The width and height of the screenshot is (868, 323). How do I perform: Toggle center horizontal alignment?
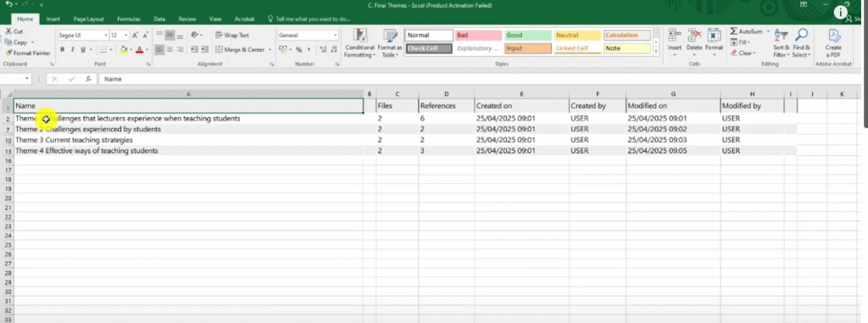(x=170, y=50)
